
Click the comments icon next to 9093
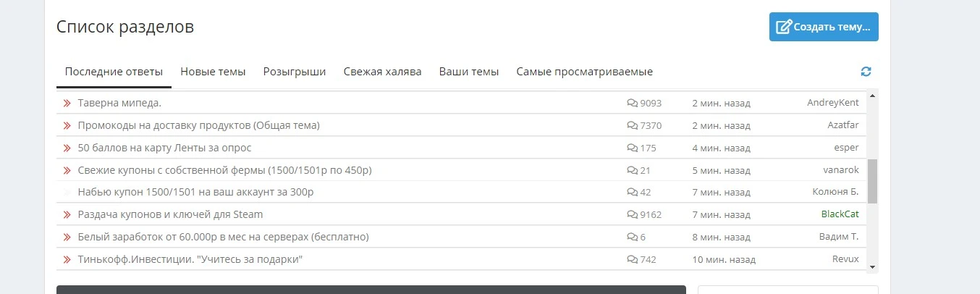632,104
